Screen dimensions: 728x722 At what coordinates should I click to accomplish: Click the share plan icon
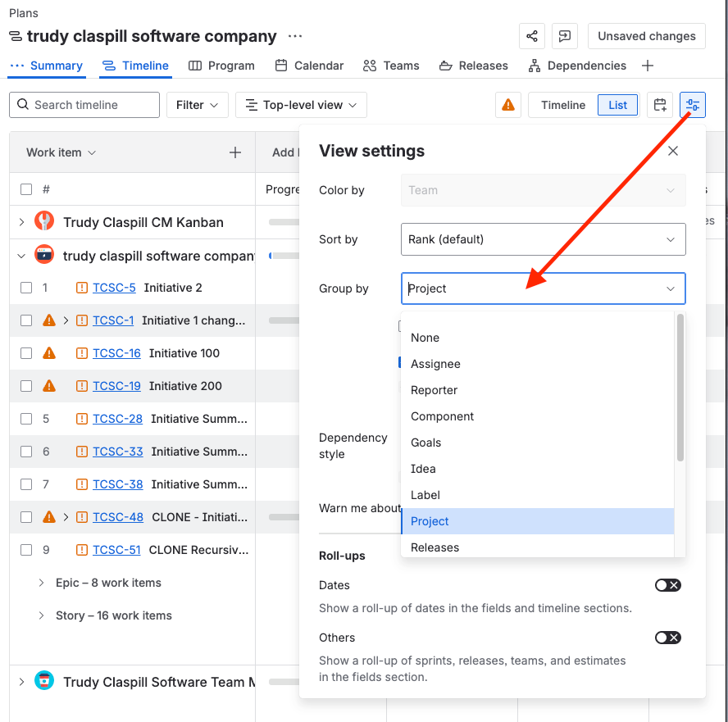pos(531,36)
